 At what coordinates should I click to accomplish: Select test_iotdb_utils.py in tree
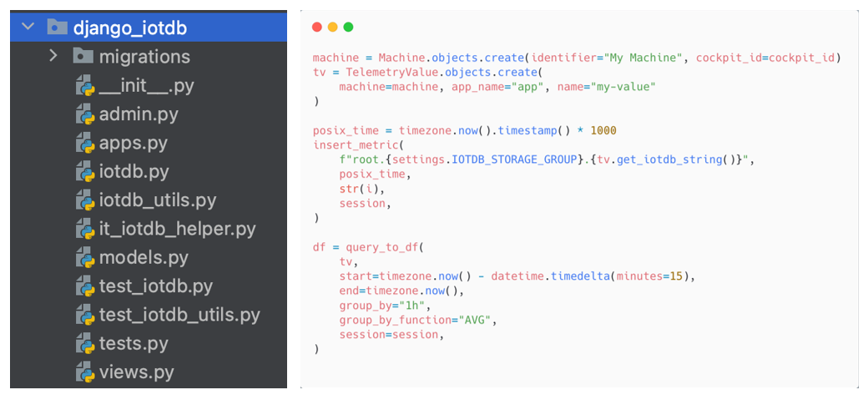[x=179, y=315]
